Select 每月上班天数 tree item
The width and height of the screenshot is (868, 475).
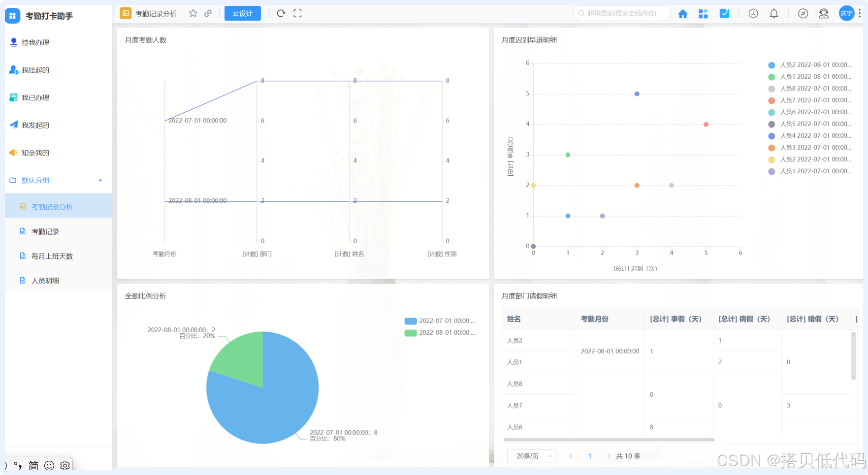[x=59, y=256]
